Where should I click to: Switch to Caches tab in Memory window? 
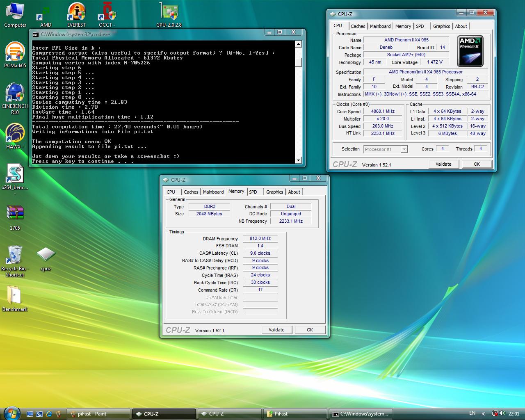pos(191,192)
